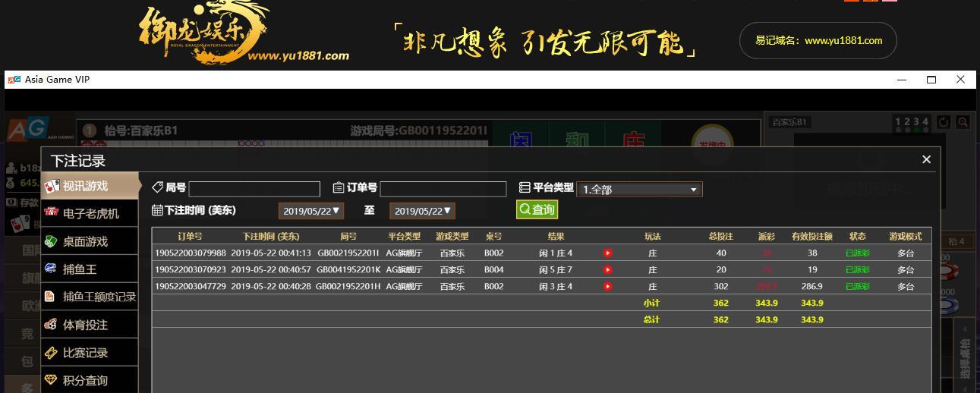Maximize the Asia Game VIP window
The width and height of the screenshot is (980, 393).
(931, 80)
